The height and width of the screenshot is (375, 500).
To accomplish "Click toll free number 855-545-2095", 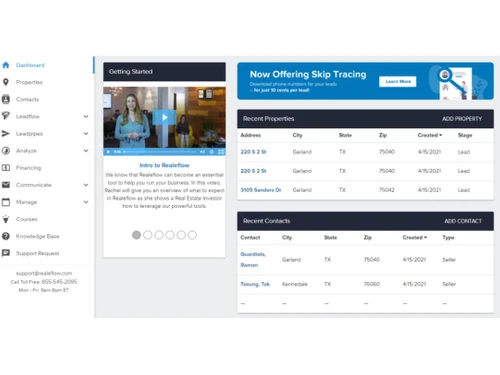I will [59, 282].
